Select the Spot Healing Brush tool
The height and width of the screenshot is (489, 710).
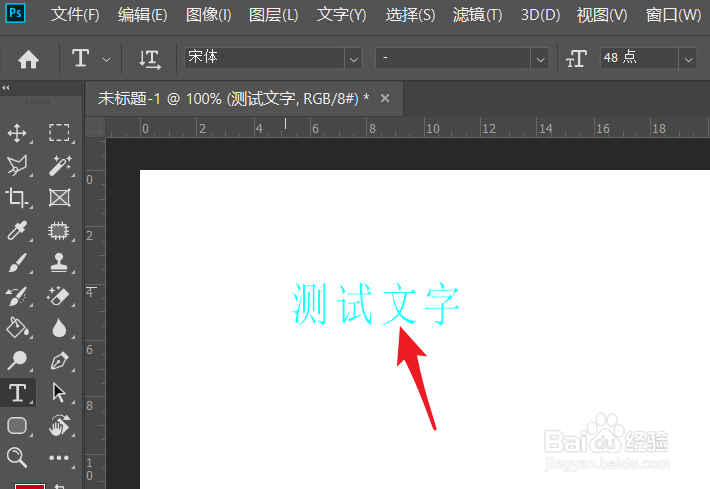pyautogui.click(x=59, y=230)
